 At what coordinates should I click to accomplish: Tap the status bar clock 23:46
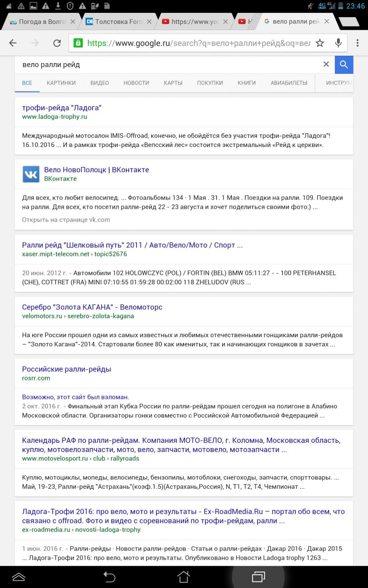click(x=355, y=6)
